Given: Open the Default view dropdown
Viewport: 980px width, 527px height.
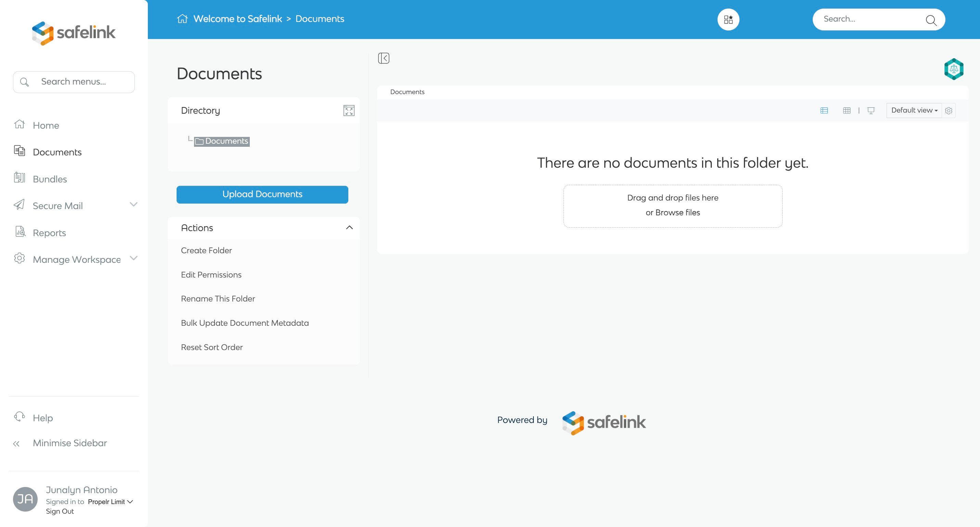Looking at the screenshot, I should [x=914, y=111].
